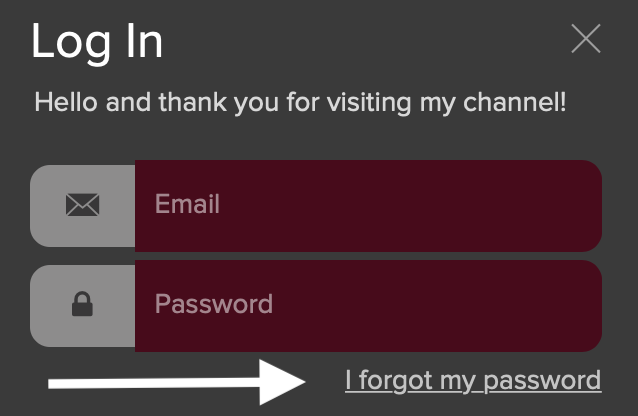This screenshot has height=416, width=638.
Task: Click the padlock icon beside Password
Action: (x=83, y=304)
